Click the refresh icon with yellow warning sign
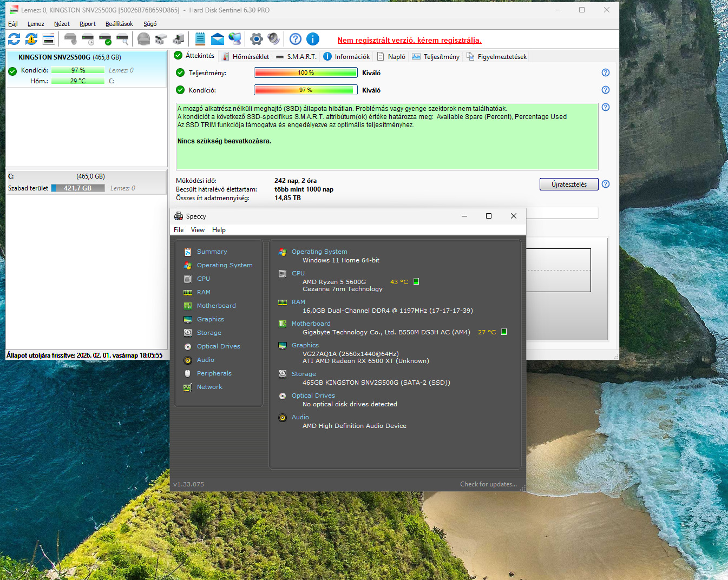This screenshot has height=580, width=728. (31, 39)
